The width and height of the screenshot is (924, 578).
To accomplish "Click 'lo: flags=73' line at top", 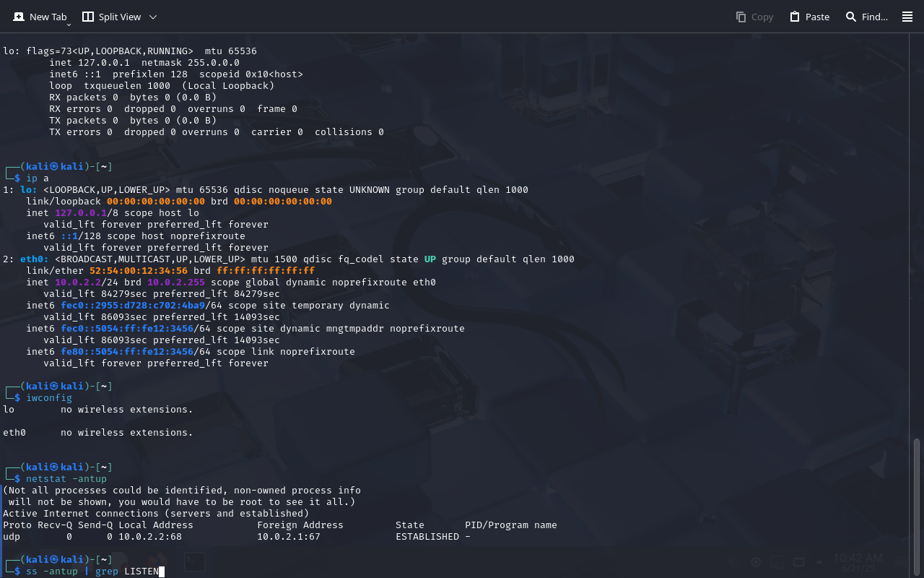I will click(x=130, y=51).
